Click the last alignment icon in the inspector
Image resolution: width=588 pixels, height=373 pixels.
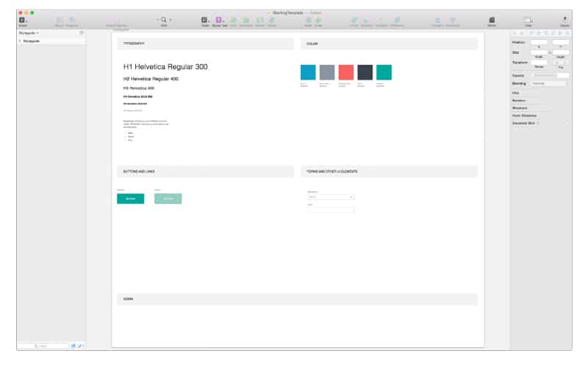567,33
